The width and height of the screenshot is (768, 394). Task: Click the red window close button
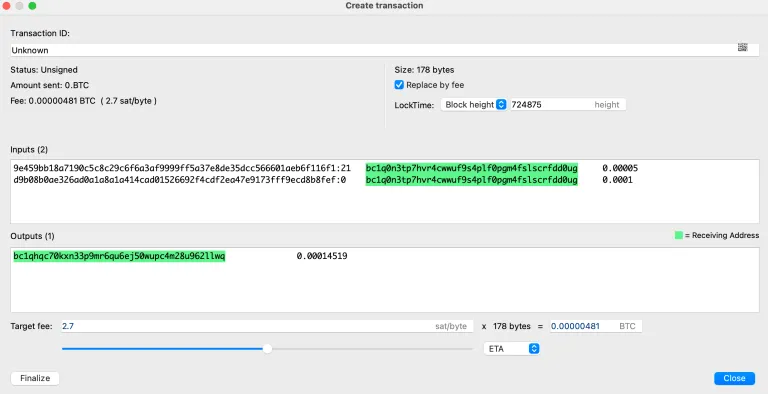pyautogui.click(x=6, y=6)
